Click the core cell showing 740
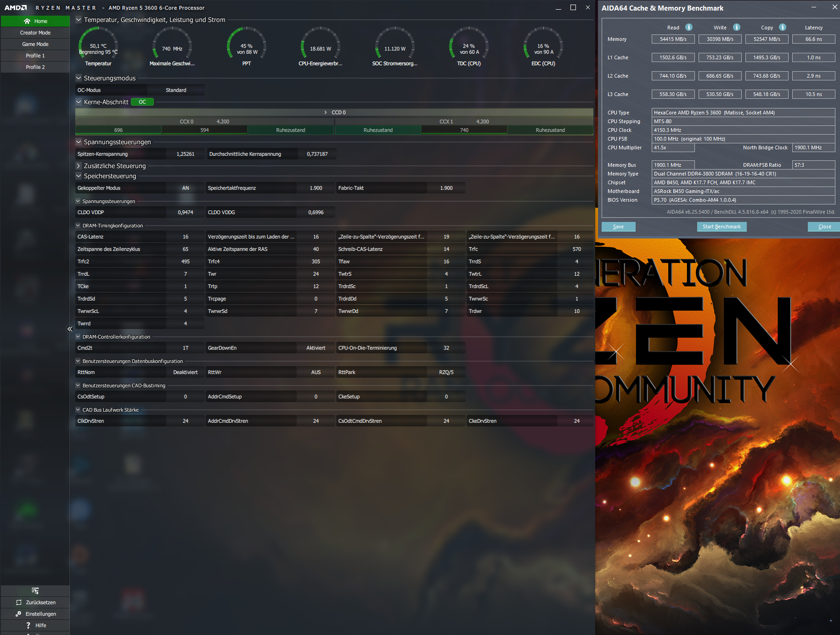The width and height of the screenshot is (840, 635). (464, 130)
